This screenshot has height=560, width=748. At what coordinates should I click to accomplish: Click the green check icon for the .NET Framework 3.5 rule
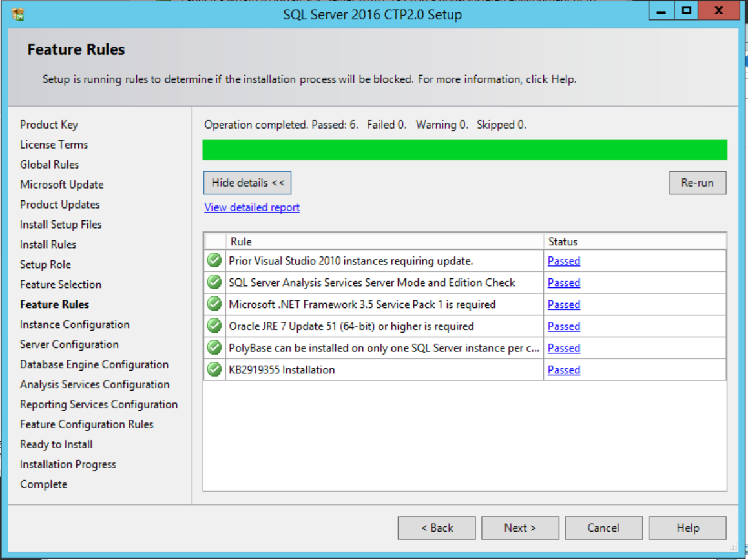pyautogui.click(x=214, y=304)
